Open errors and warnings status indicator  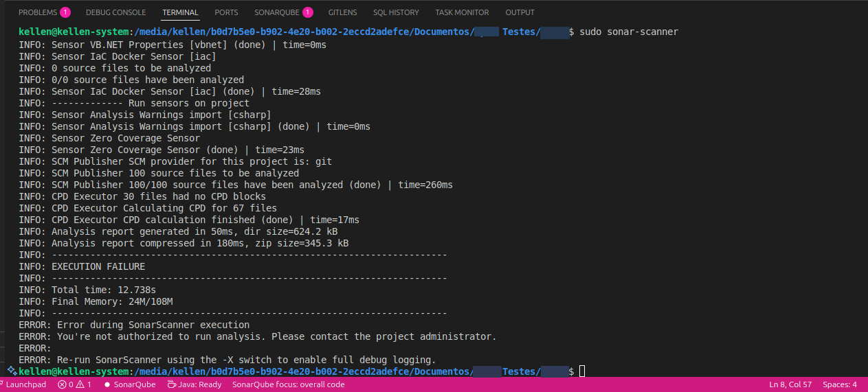tap(75, 384)
